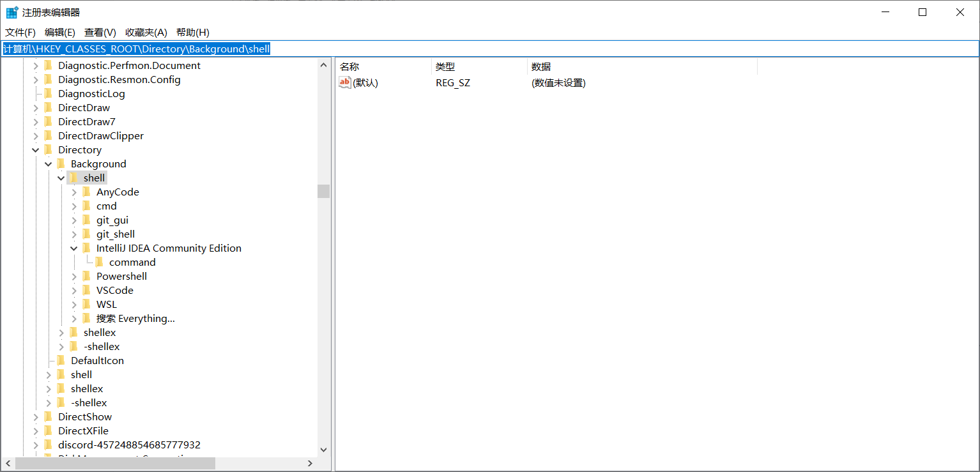Click the Registry Editor title bar icon
This screenshot has height=472, width=980.
pyautogui.click(x=12, y=12)
